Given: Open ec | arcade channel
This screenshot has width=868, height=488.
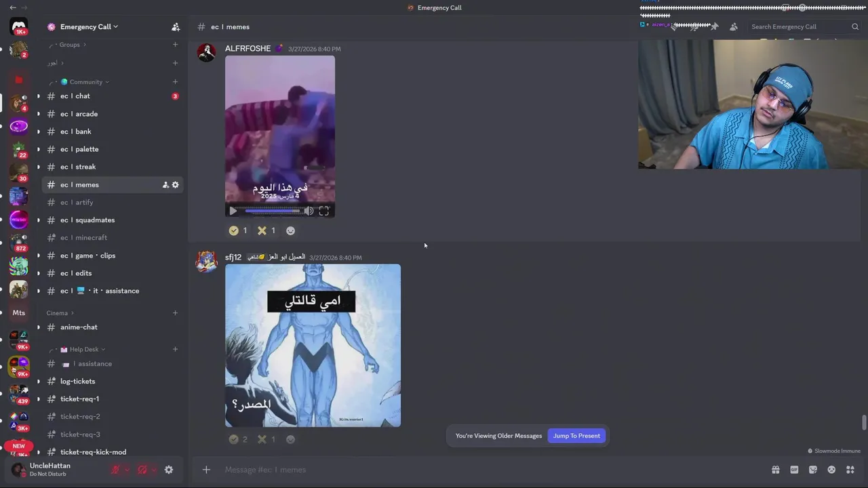Looking at the screenshot, I should pos(113,114).
